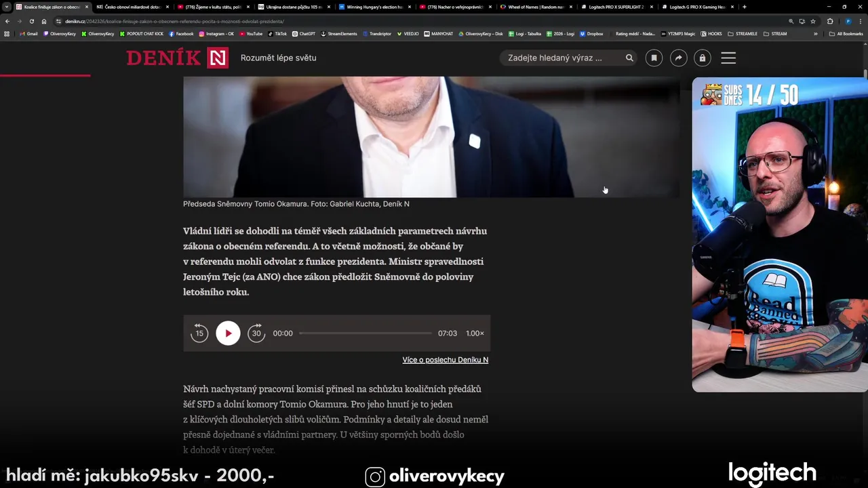The width and height of the screenshot is (868, 488).
Task: Open the TikTok bookmark
Action: pos(277,33)
